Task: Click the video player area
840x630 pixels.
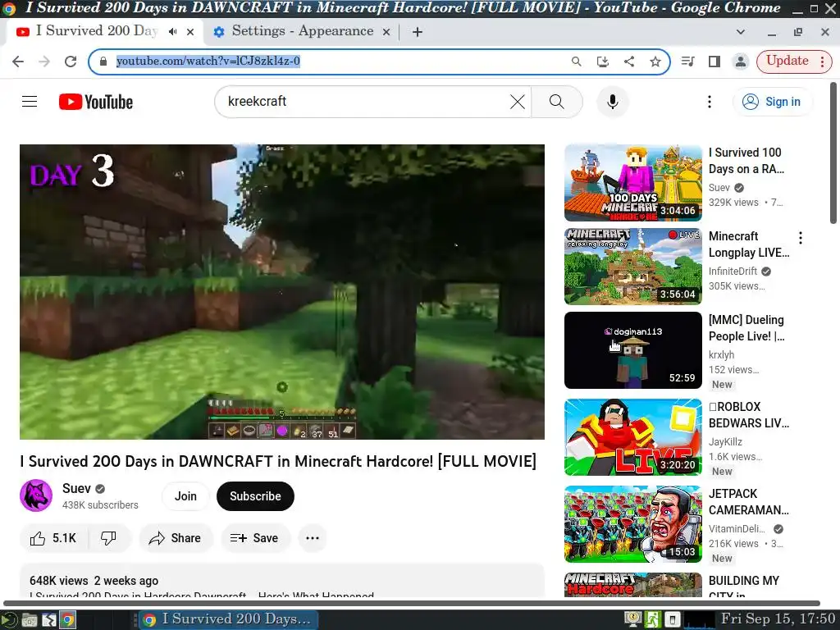Action: [282, 292]
